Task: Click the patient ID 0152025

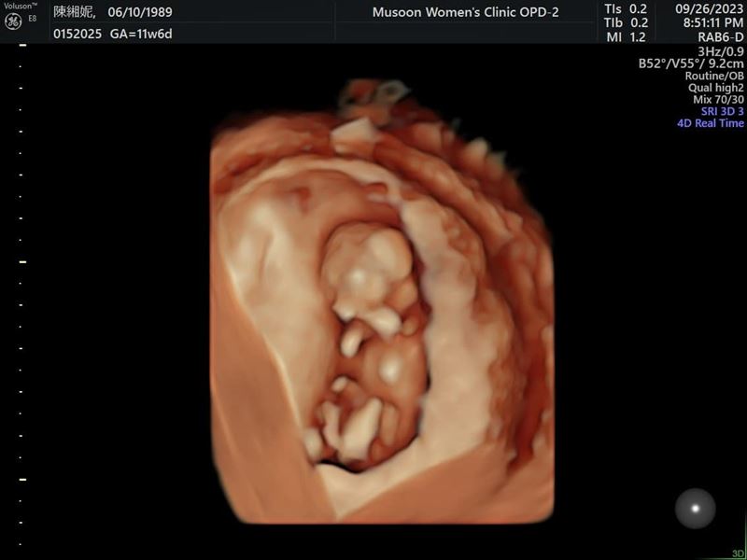Action: (x=78, y=34)
